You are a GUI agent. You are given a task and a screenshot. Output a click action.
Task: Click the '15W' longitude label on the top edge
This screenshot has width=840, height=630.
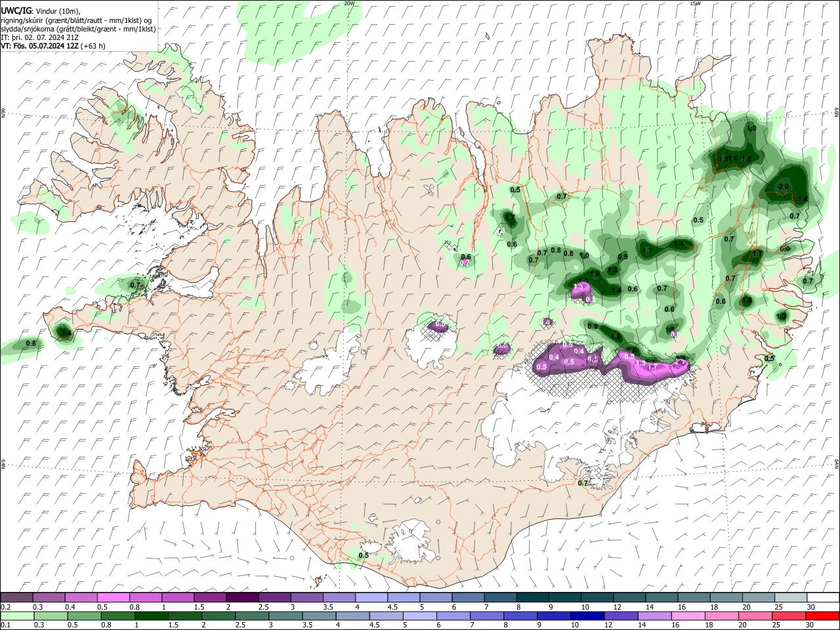pos(695,3)
